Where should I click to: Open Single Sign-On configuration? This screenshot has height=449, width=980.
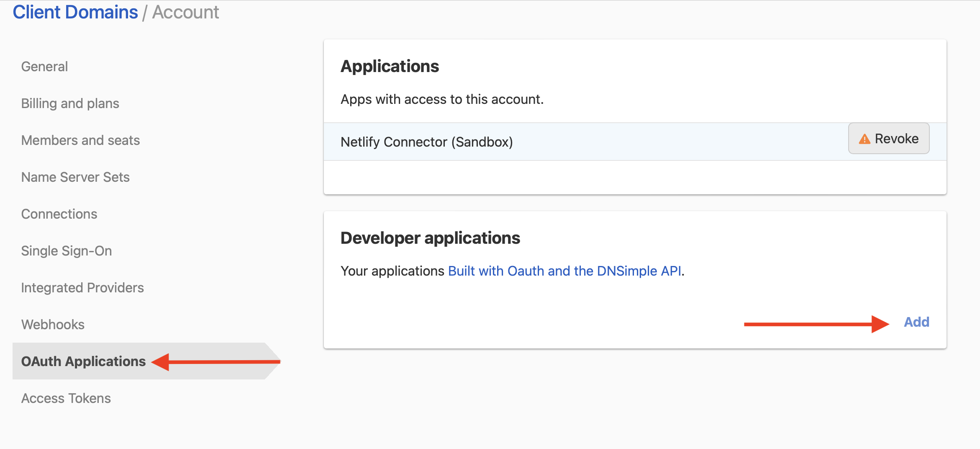click(66, 250)
